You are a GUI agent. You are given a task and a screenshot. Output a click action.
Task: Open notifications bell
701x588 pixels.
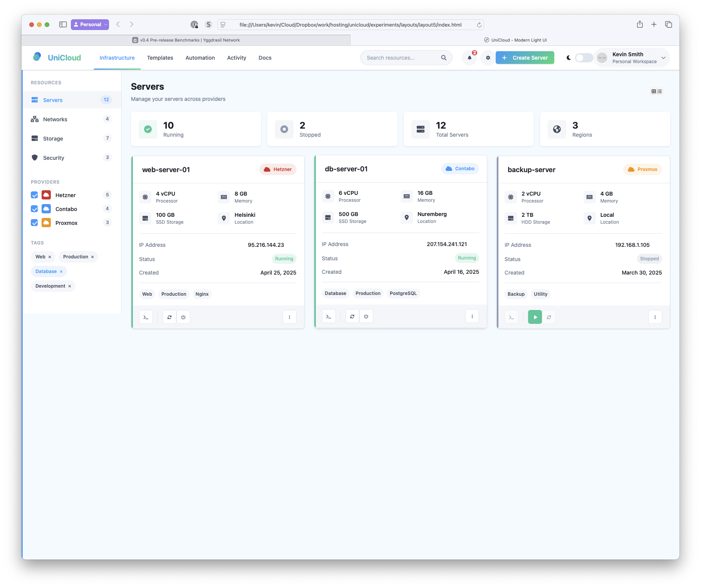470,58
